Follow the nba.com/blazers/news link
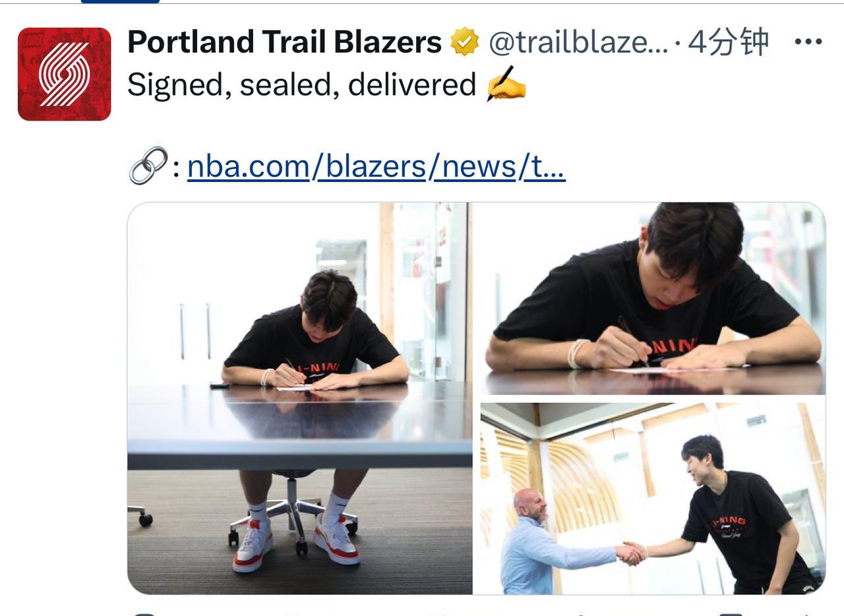The width and height of the screenshot is (844, 616). pos(376,166)
